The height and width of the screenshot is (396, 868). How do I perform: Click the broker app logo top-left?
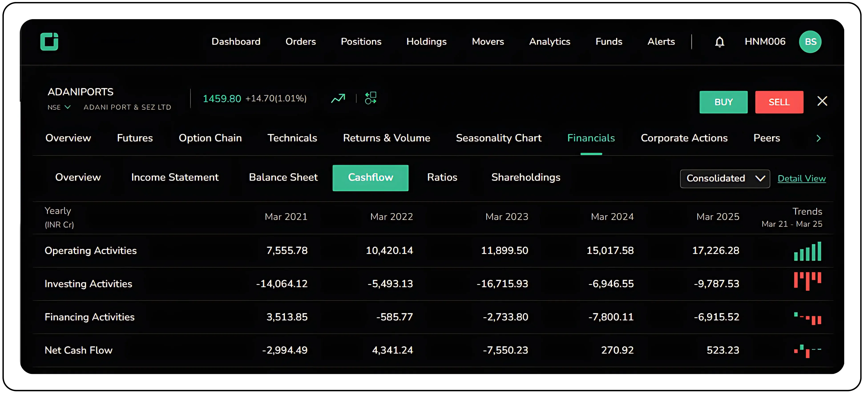click(x=49, y=41)
